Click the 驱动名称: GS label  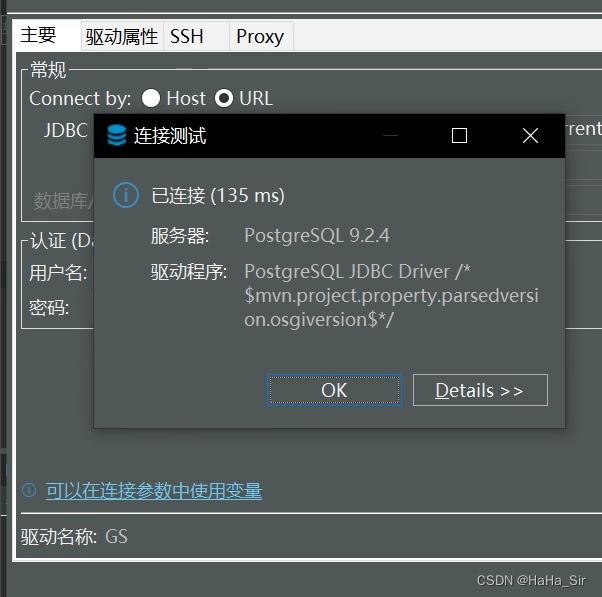(74, 536)
